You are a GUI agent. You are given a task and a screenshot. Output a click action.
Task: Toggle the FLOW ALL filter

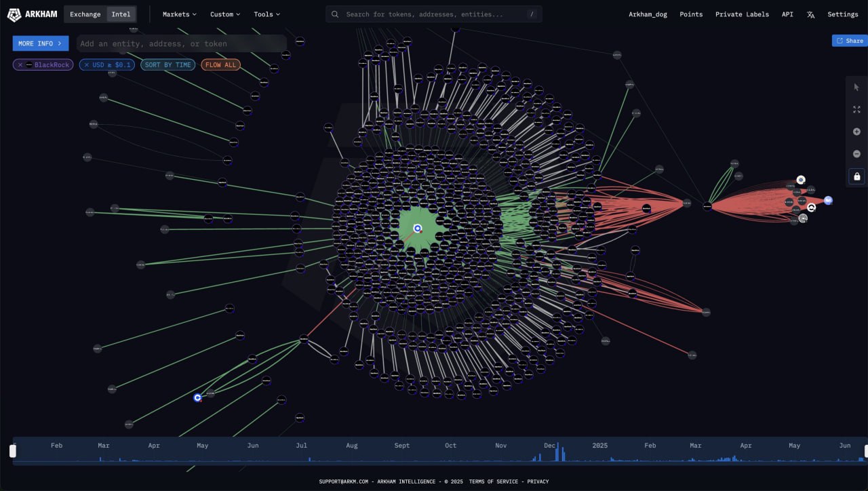(x=221, y=65)
